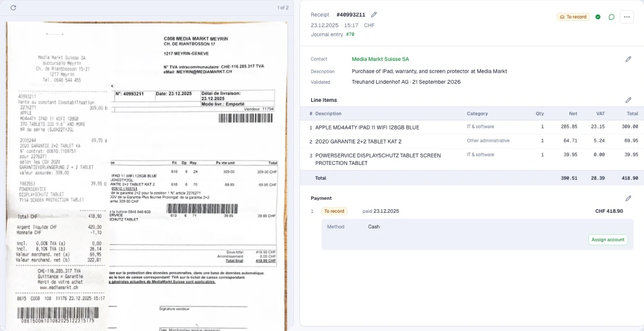Click the Description column header

(328, 114)
